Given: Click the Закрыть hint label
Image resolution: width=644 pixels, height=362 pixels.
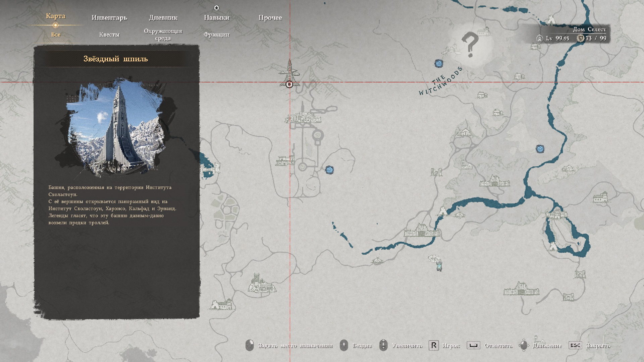Looking at the screenshot, I should pos(598,346).
